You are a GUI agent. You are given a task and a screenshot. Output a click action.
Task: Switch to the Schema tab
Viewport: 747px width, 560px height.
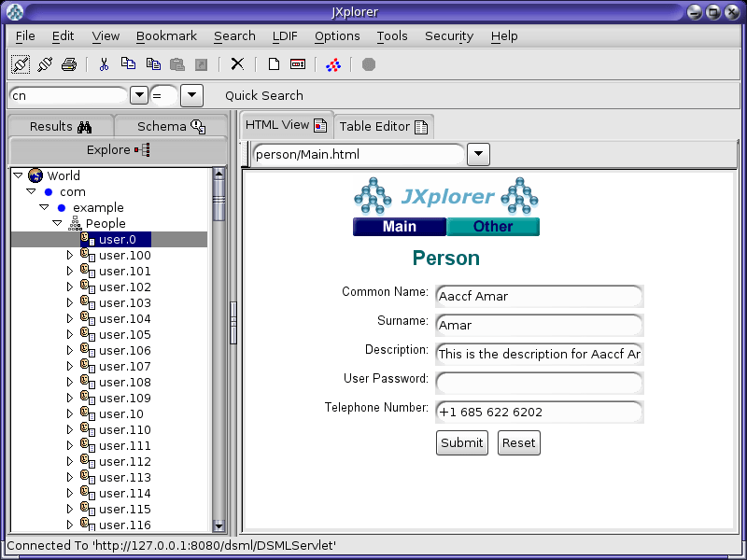click(x=171, y=127)
